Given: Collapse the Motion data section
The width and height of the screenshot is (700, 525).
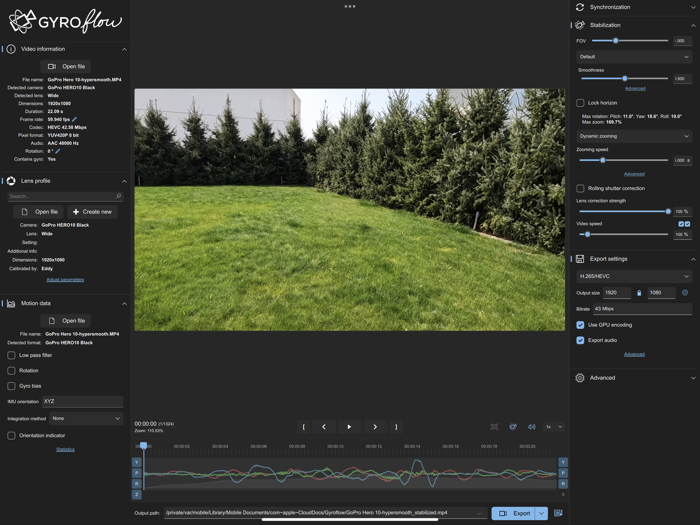Looking at the screenshot, I should pyautogui.click(x=124, y=304).
